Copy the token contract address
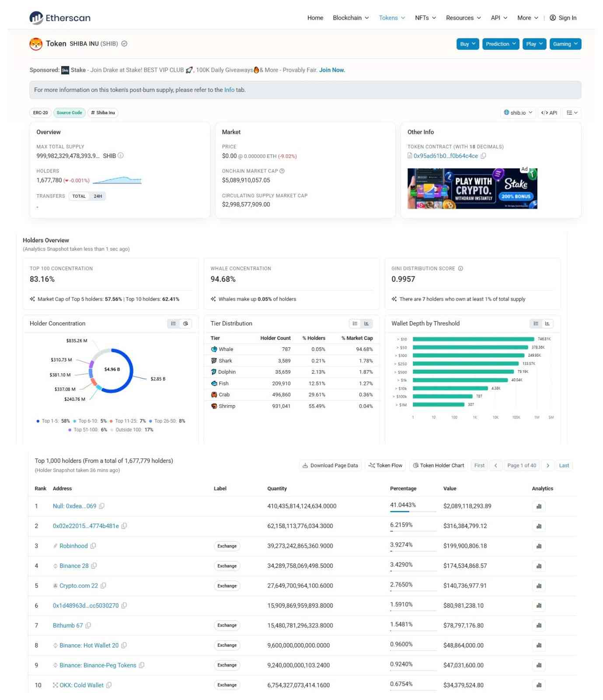Image resolution: width=603 pixels, height=700 pixels. [483, 156]
